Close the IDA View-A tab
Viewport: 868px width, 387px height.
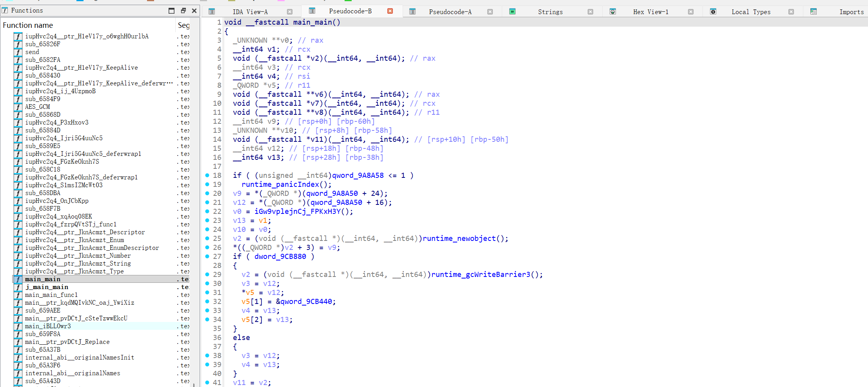point(290,12)
